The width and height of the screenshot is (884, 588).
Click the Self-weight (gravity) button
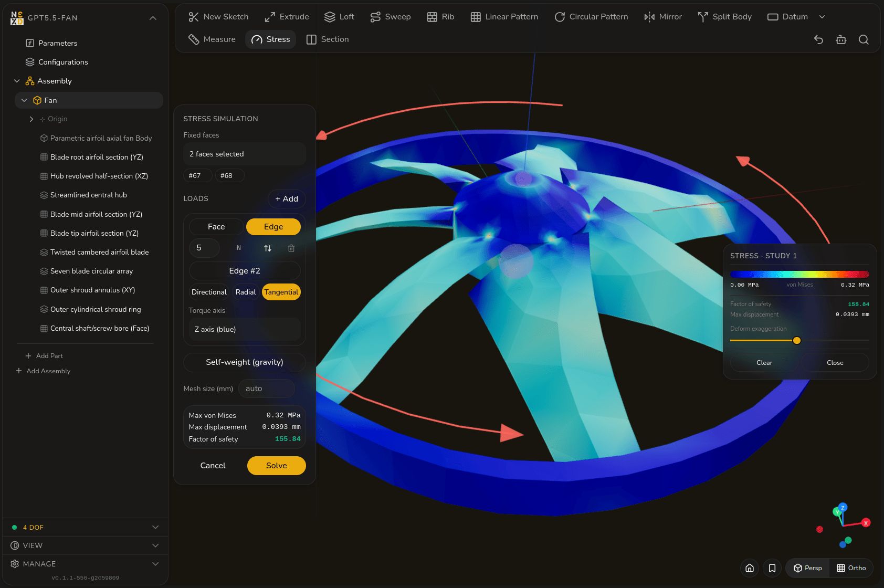click(245, 362)
